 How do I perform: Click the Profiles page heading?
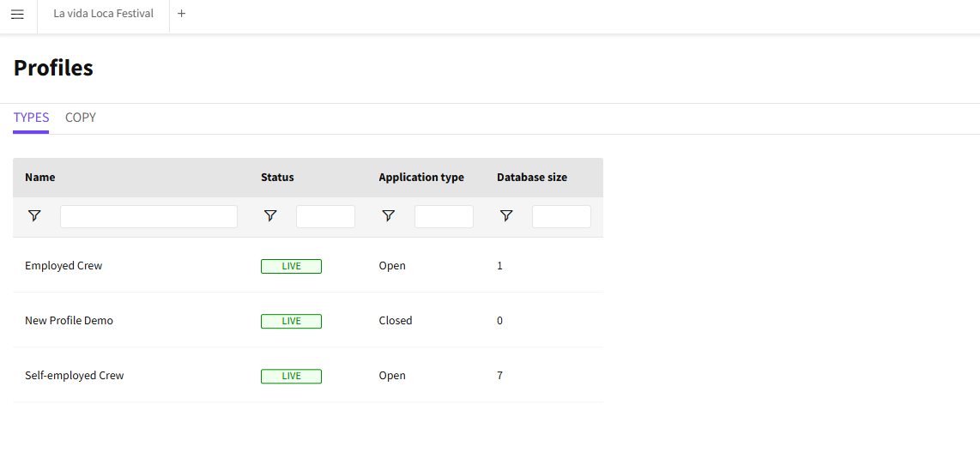pyautogui.click(x=54, y=68)
